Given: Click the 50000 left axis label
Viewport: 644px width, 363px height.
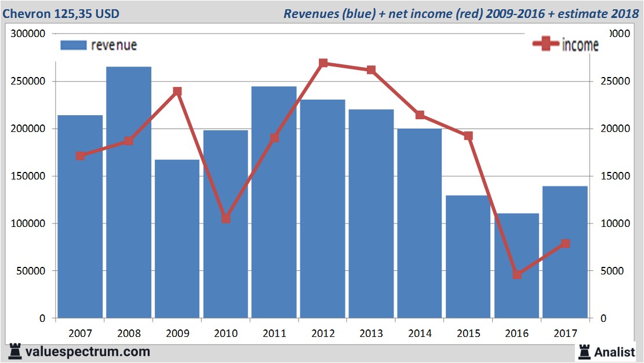Looking at the screenshot, I should [x=31, y=271].
